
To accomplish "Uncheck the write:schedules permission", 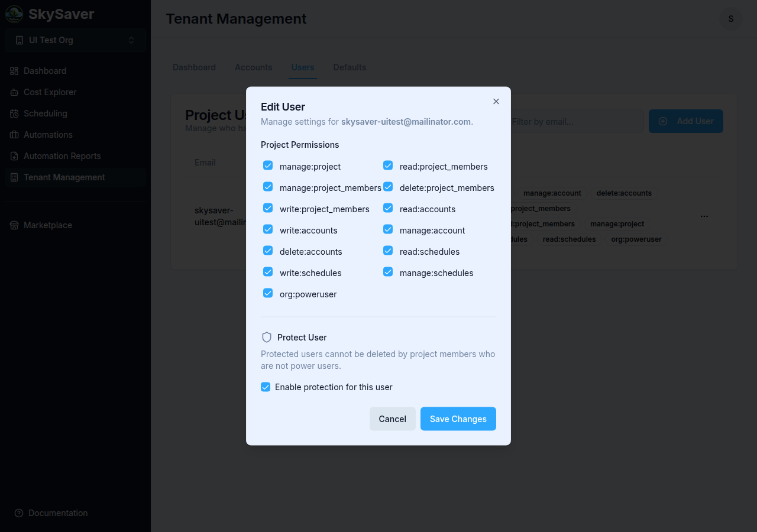I will 268,272.
